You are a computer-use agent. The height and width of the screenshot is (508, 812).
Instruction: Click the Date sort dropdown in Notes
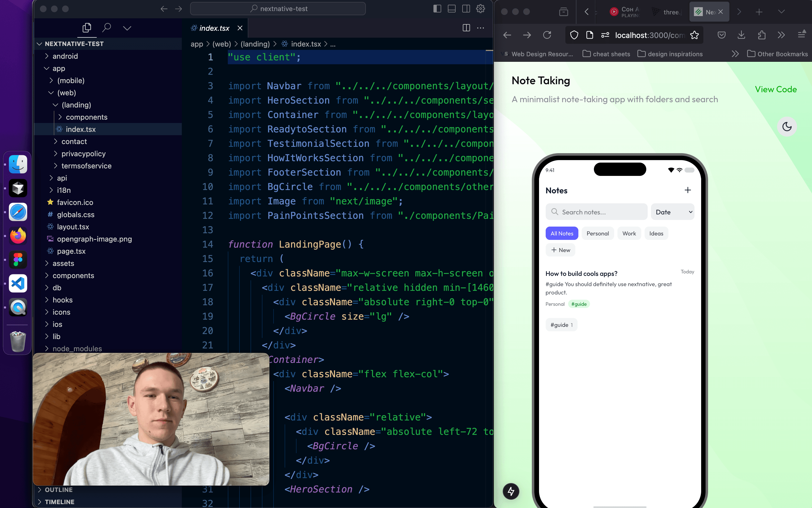(x=673, y=212)
